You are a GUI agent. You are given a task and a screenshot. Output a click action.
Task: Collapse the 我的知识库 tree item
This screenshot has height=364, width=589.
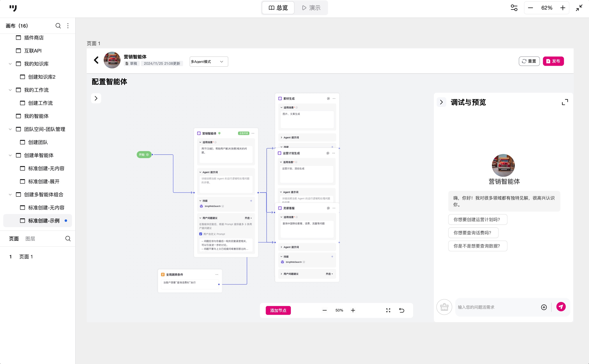click(10, 64)
